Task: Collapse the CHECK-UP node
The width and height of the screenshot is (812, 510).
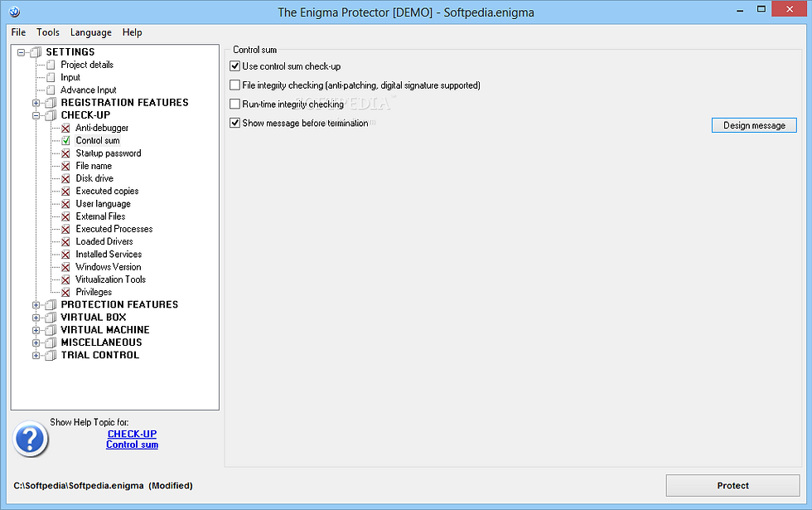Action: tap(36, 115)
